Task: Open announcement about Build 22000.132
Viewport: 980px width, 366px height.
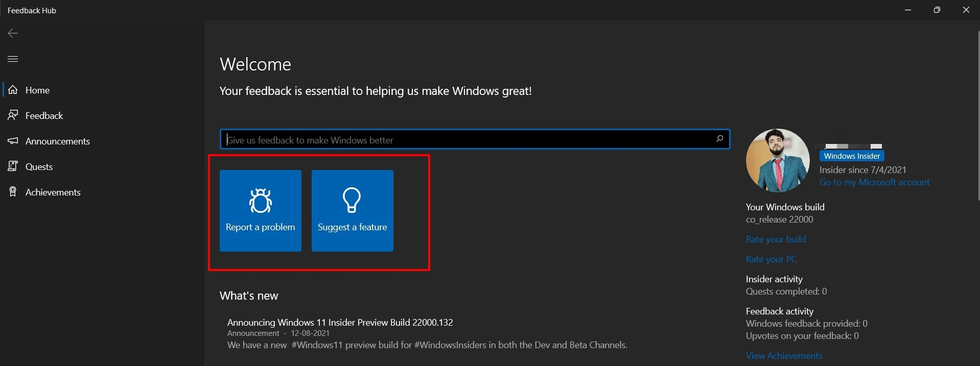Action: [340, 323]
